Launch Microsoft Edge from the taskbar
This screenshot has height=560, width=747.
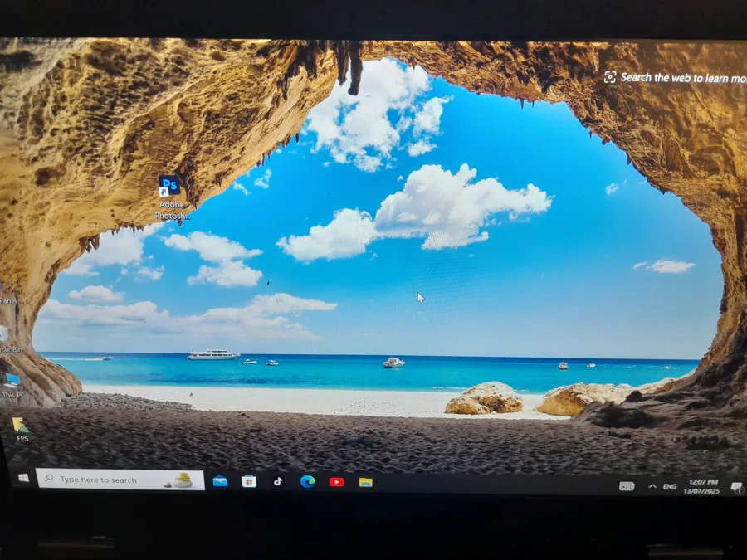[307, 482]
